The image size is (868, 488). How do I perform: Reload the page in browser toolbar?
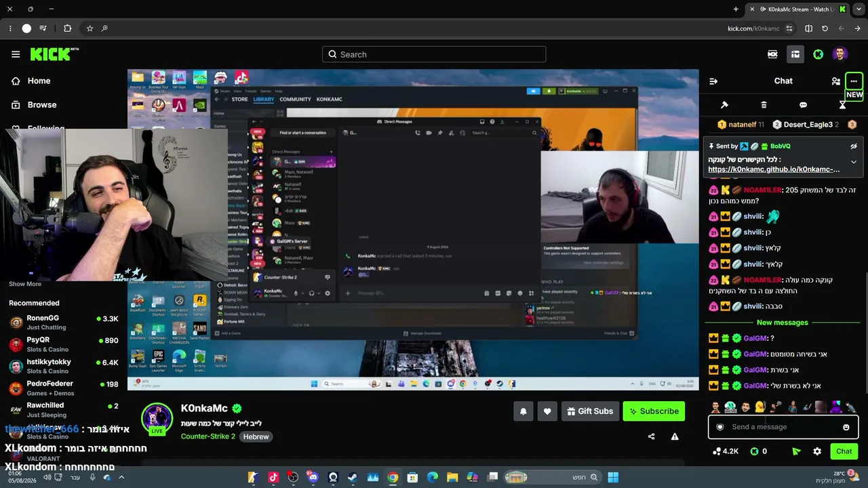tap(825, 28)
